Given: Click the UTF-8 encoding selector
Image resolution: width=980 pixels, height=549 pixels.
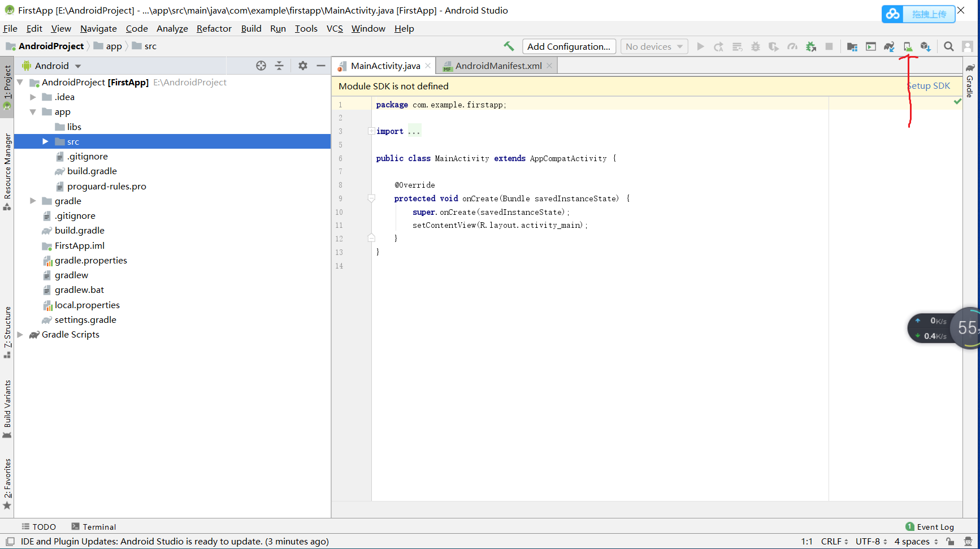Looking at the screenshot, I should click(871, 542).
